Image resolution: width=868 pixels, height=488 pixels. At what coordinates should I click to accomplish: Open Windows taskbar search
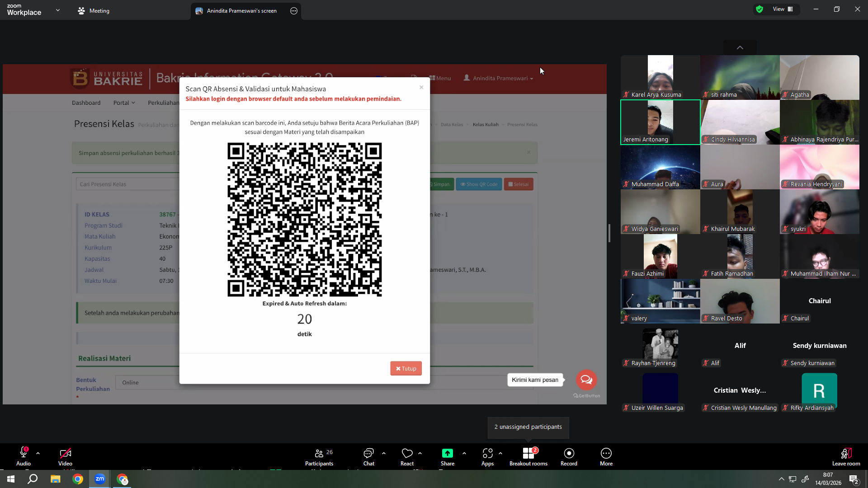tap(33, 479)
